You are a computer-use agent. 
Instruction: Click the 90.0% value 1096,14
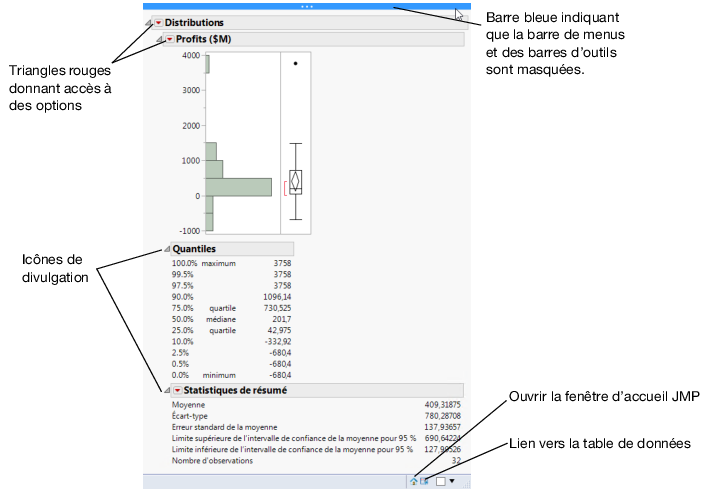coord(277,297)
